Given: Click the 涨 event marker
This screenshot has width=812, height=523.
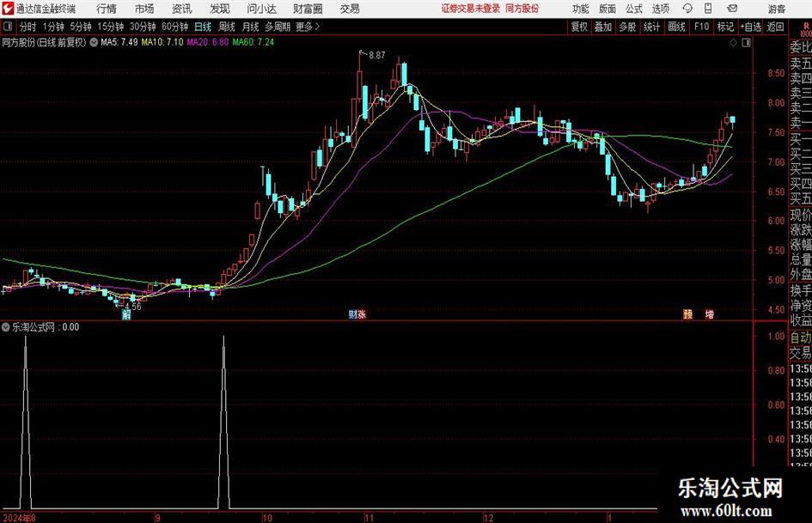Looking at the screenshot, I should (362, 314).
